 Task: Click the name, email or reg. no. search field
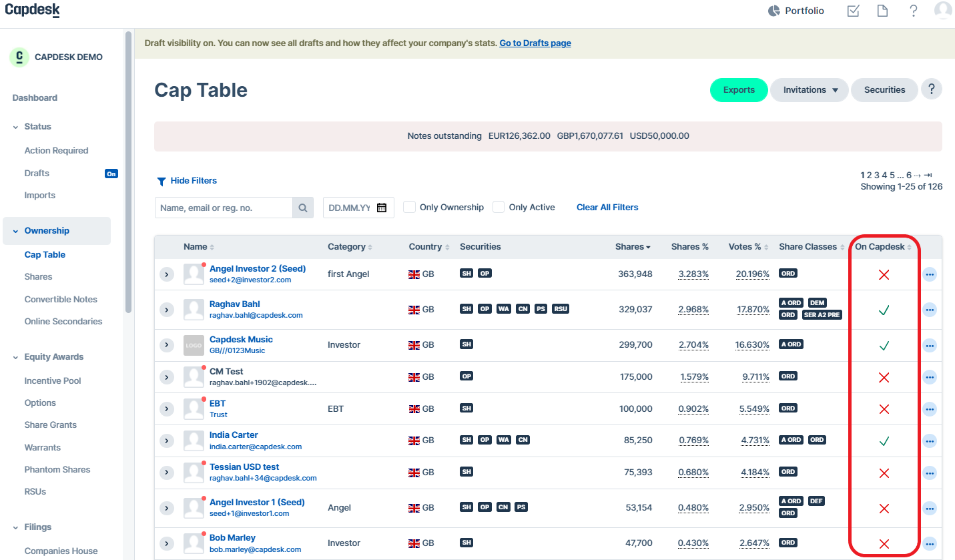(x=224, y=208)
